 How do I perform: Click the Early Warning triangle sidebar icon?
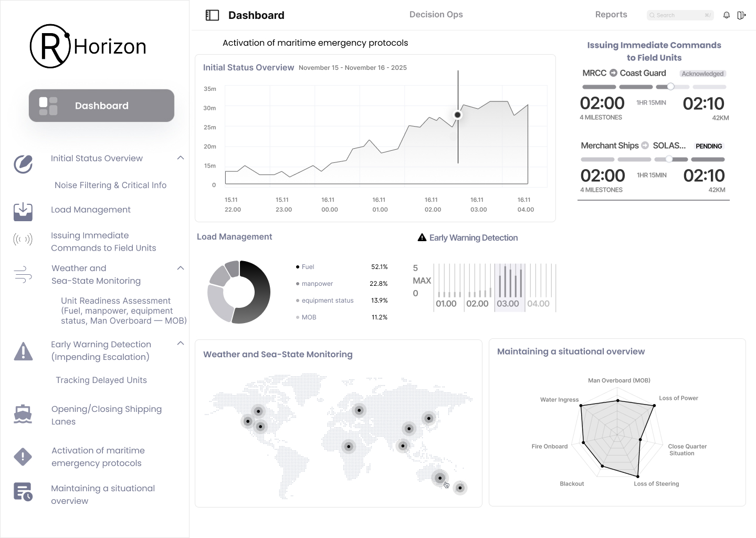(x=23, y=351)
